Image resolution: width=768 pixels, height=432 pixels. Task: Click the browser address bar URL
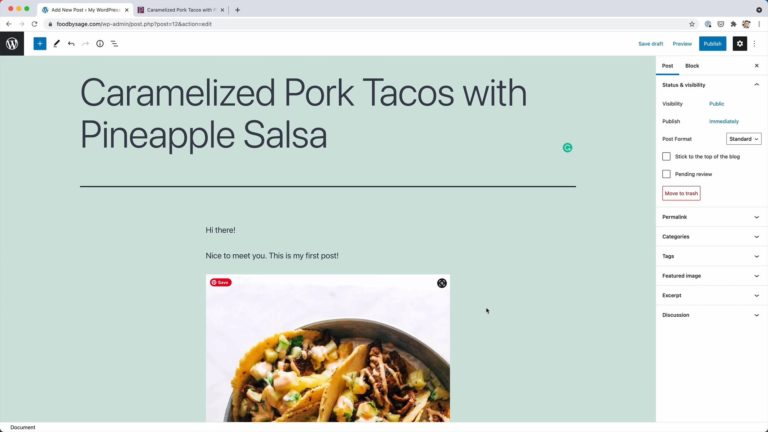coord(134,24)
